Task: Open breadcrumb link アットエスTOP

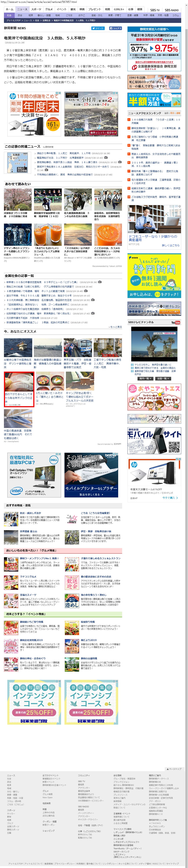Action: (13, 21)
